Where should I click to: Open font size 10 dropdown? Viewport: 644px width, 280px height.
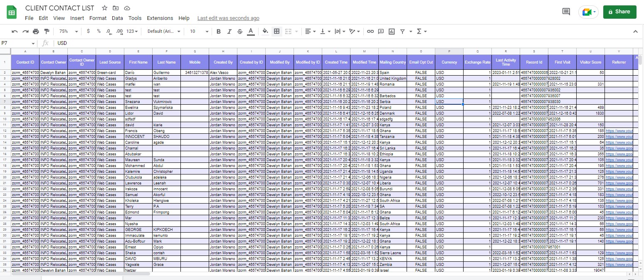point(199,32)
